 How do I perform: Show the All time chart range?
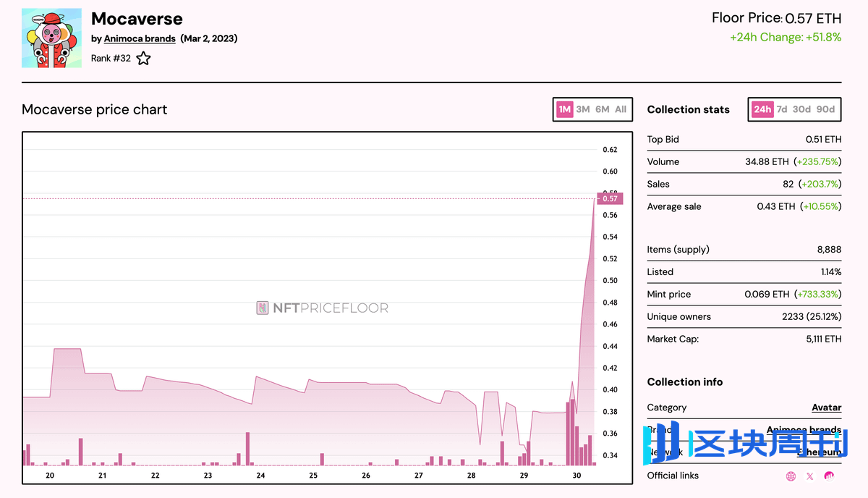coord(621,109)
